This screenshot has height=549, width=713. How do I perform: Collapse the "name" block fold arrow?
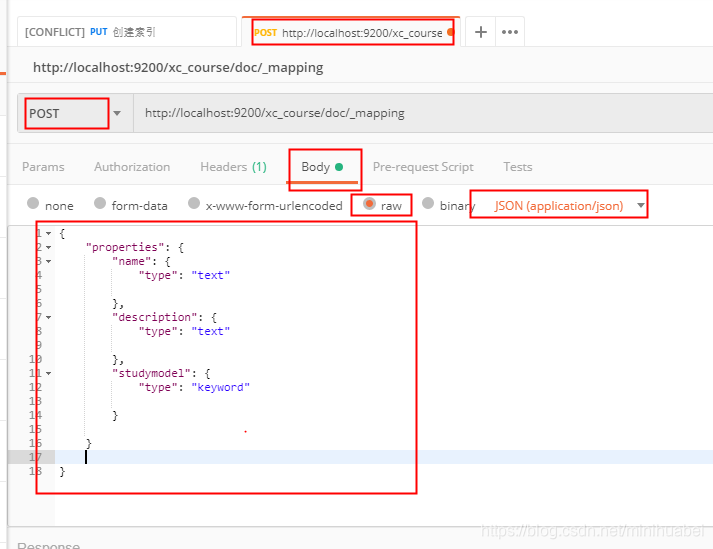coord(48,262)
